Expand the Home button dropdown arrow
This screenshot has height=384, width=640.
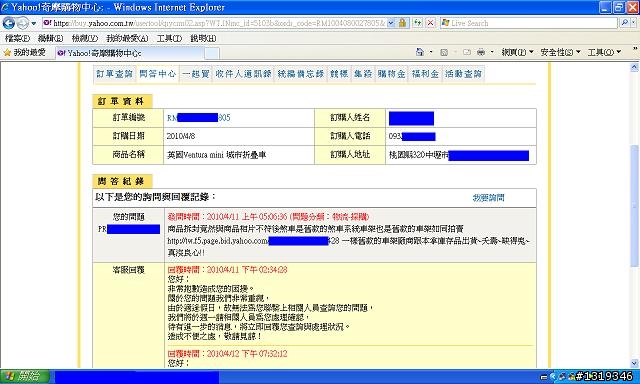pyautogui.click(x=431, y=52)
